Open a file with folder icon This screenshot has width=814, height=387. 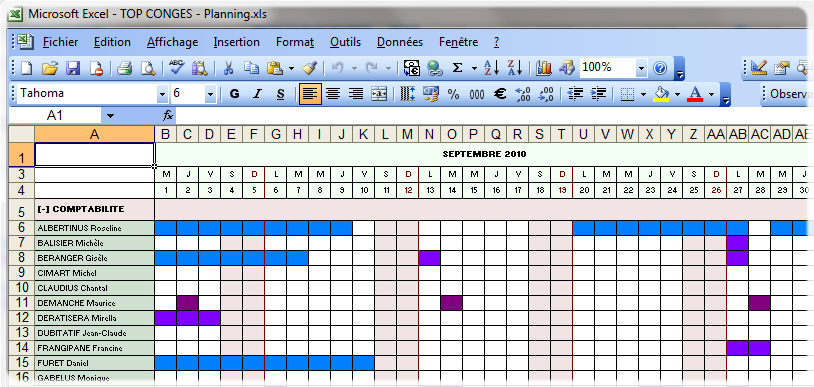[x=50, y=68]
